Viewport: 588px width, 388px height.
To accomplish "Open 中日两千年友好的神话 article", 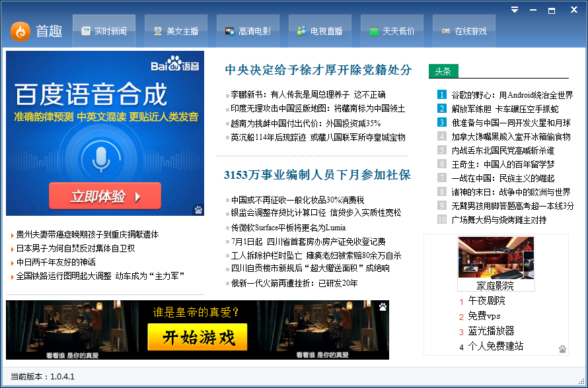I will tap(56, 262).
